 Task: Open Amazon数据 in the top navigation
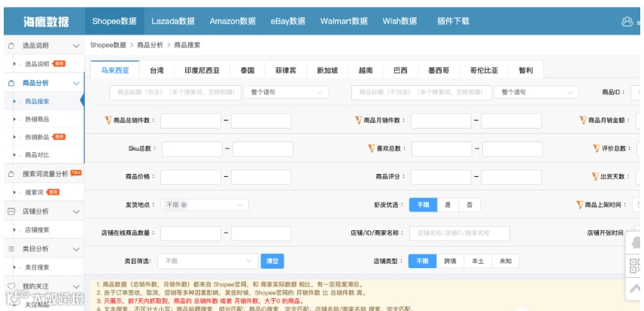coord(232,21)
